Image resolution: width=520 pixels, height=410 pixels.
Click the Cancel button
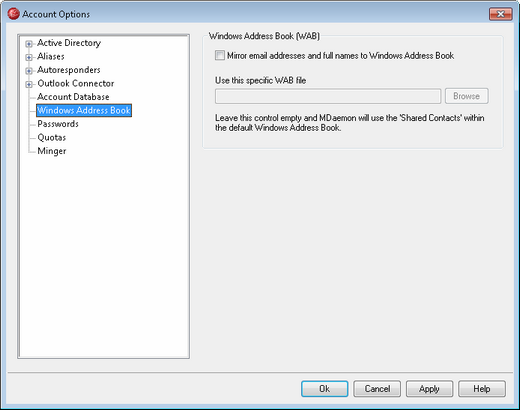tap(377, 389)
